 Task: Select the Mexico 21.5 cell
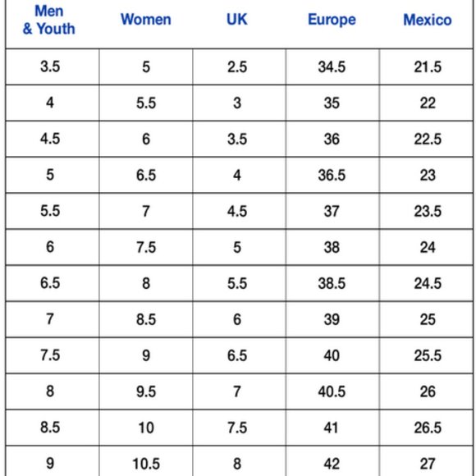click(426, 66)
